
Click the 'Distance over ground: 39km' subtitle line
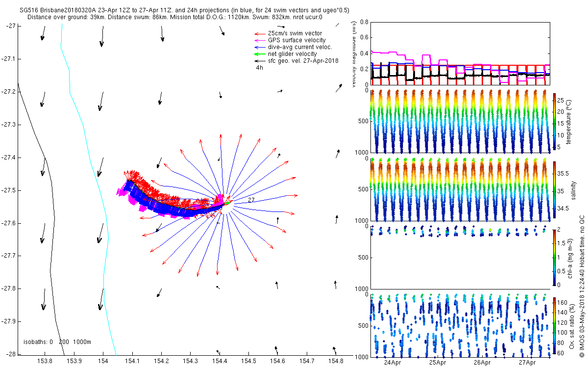point(175,17)
